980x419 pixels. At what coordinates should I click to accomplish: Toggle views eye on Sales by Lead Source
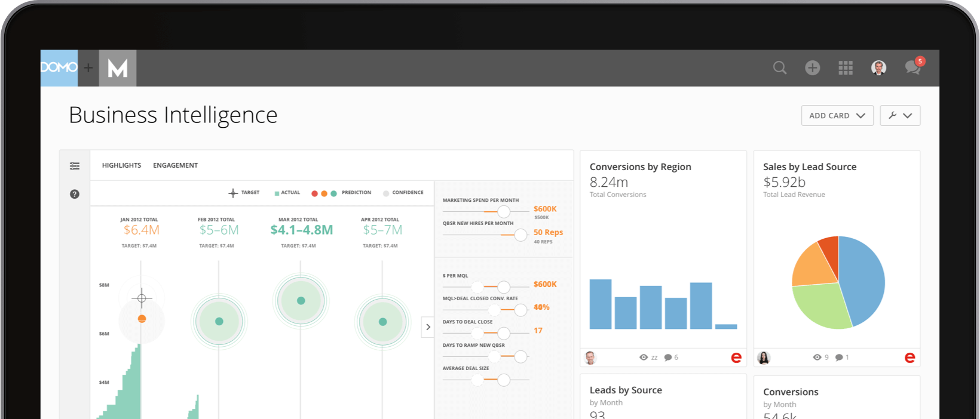coord(817,358)
